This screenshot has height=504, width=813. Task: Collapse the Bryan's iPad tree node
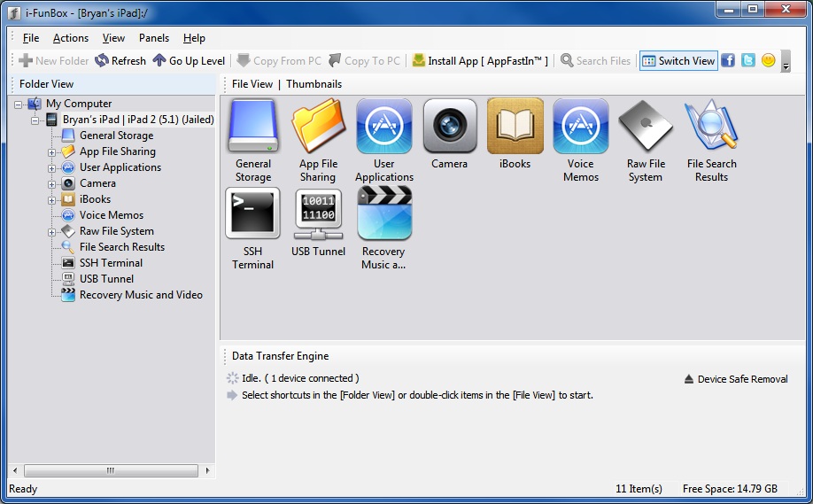(x=36, y=120)
